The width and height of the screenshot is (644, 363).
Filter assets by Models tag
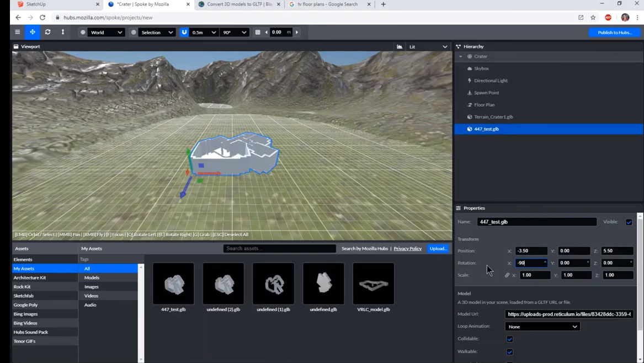(108, 277)
